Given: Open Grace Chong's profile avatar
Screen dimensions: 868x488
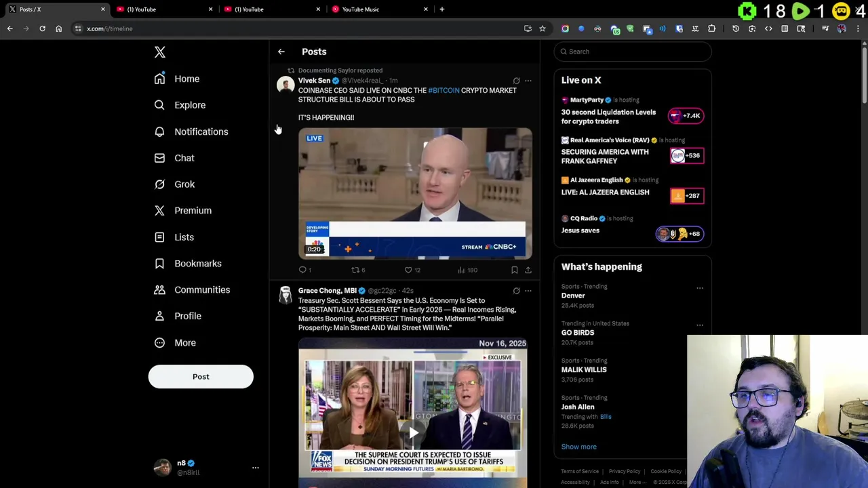Looking at the screenshot, I should tap(285, 295).
